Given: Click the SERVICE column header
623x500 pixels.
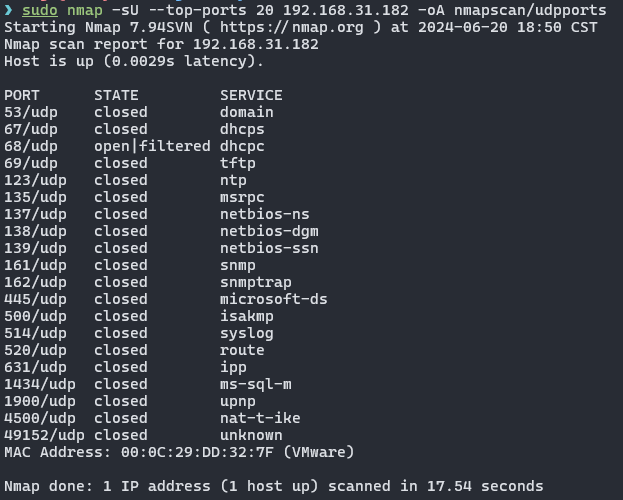Looking at the screenshot, I should click(x=252, y=95).
